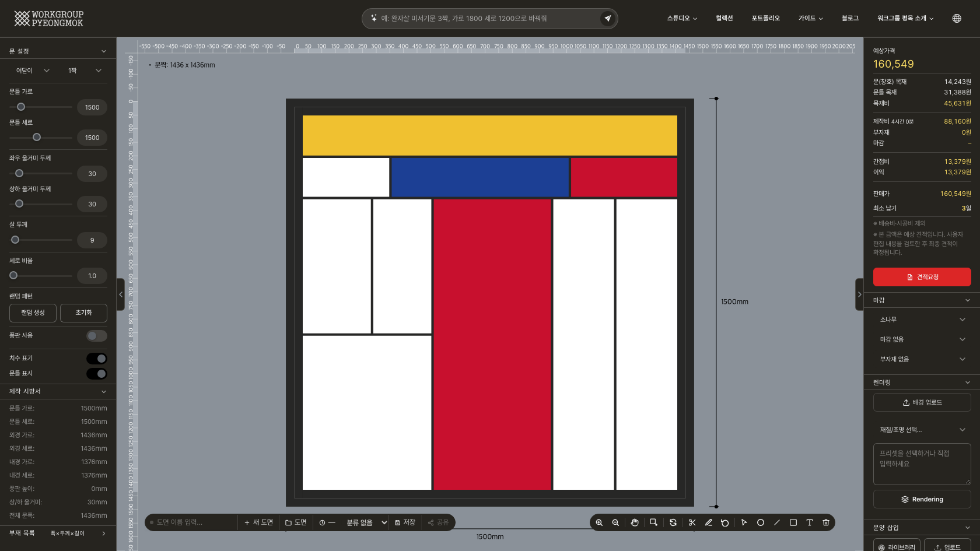
Task: Select the circle shape tool
Action: click(761, 522)
